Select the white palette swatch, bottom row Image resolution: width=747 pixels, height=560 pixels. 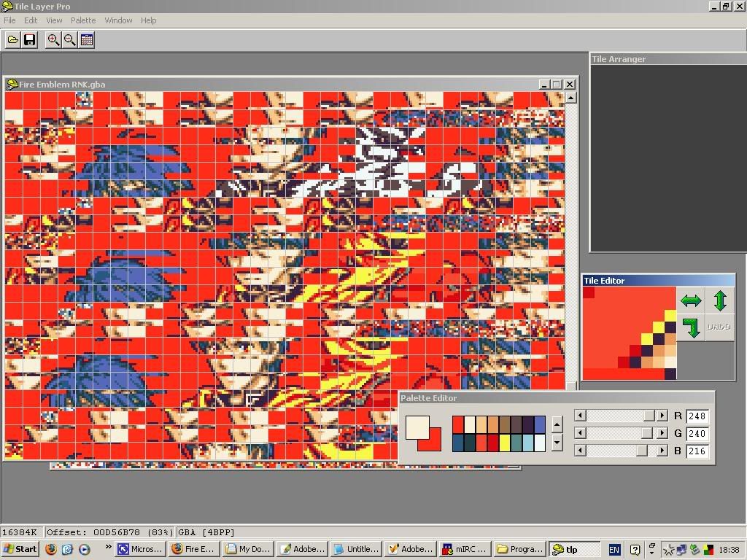click(540, 443)
